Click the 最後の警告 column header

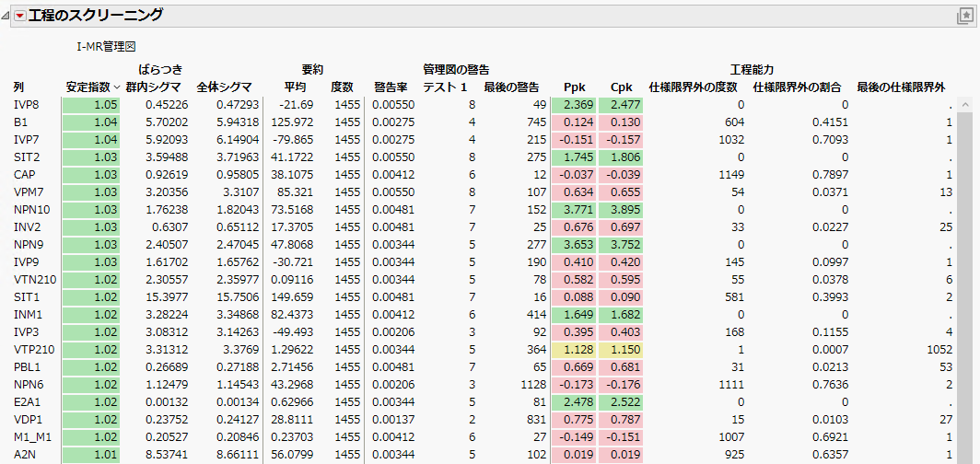511,87
